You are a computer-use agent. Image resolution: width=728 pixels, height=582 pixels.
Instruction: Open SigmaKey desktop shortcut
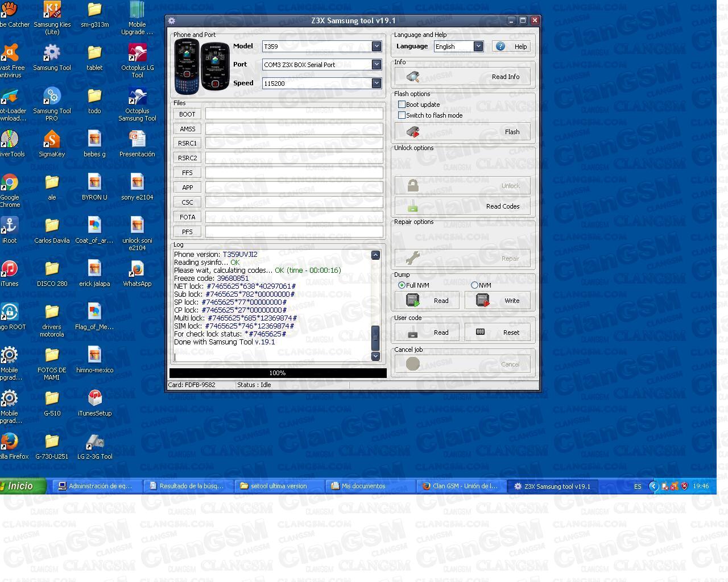[52, 143]
